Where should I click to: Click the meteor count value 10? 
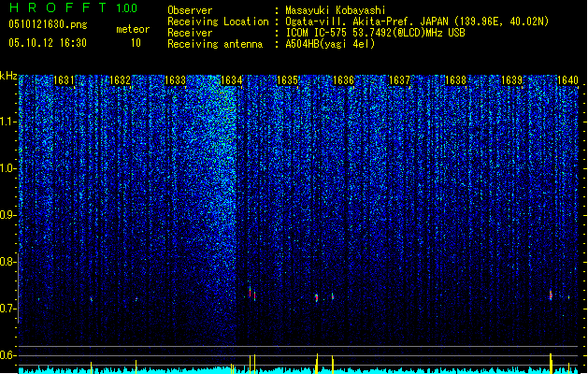[x=136, y=43]
